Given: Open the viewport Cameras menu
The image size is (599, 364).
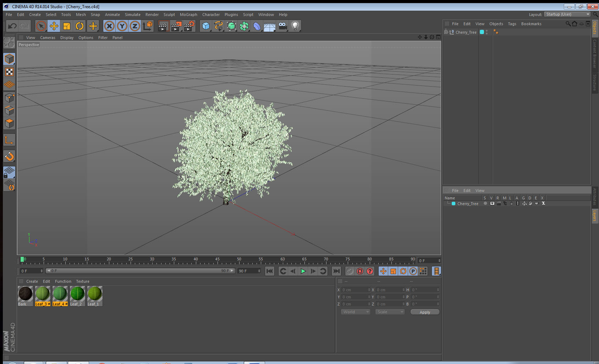Looking at the screenshot, I should pyautogui.click(x=48, y=38).
